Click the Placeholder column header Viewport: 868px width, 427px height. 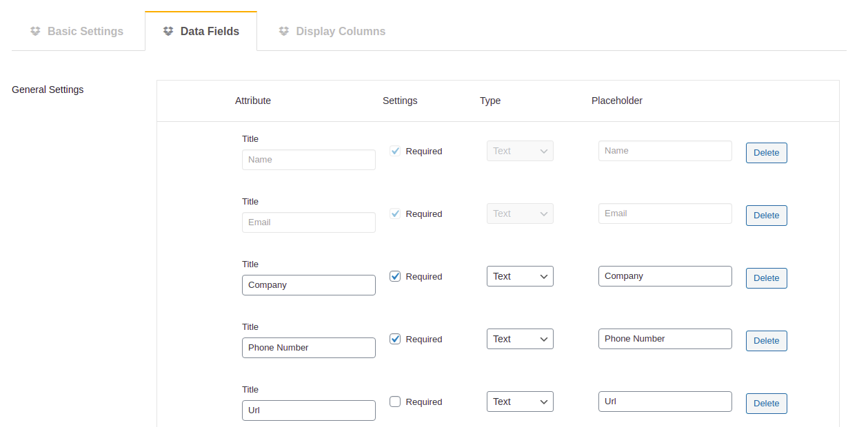click(x=617, y=101)
